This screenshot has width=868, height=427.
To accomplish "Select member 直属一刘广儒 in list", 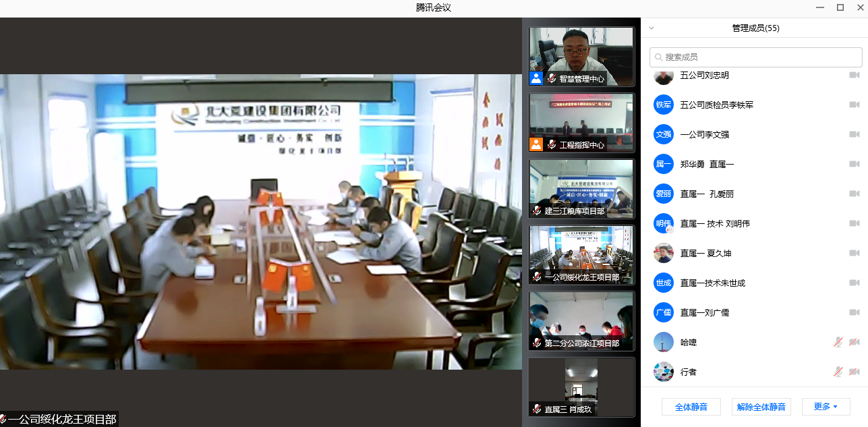I will (x=704, y=312).
